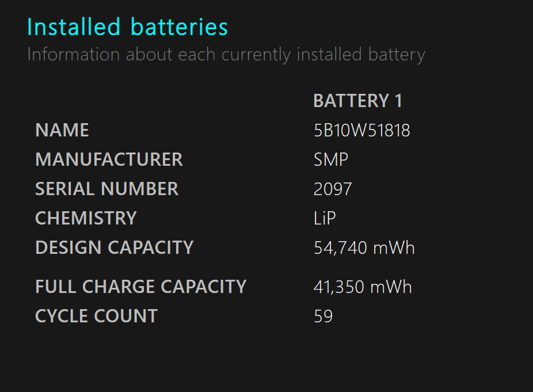Click the MANUFACTURER row label
The height and width of the screenshot is (392, 533).
coord(109,159)
